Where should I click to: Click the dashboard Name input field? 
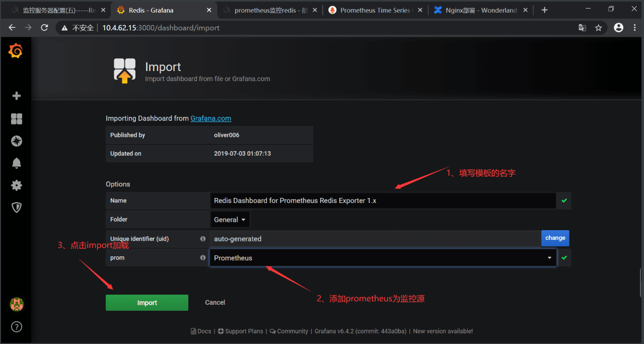383,200
